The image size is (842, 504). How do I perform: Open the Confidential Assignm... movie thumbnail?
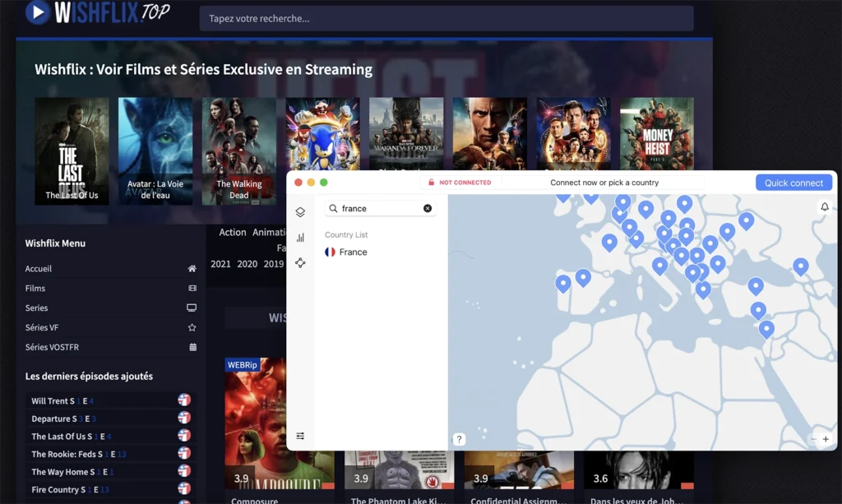[x=520, y=470]
